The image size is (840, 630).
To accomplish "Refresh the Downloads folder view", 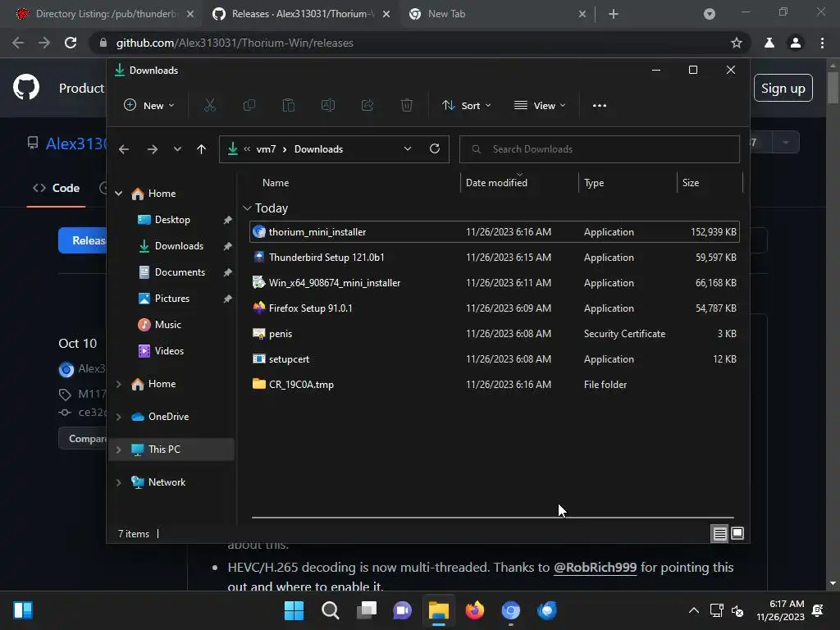I will (x=435, y=149).
